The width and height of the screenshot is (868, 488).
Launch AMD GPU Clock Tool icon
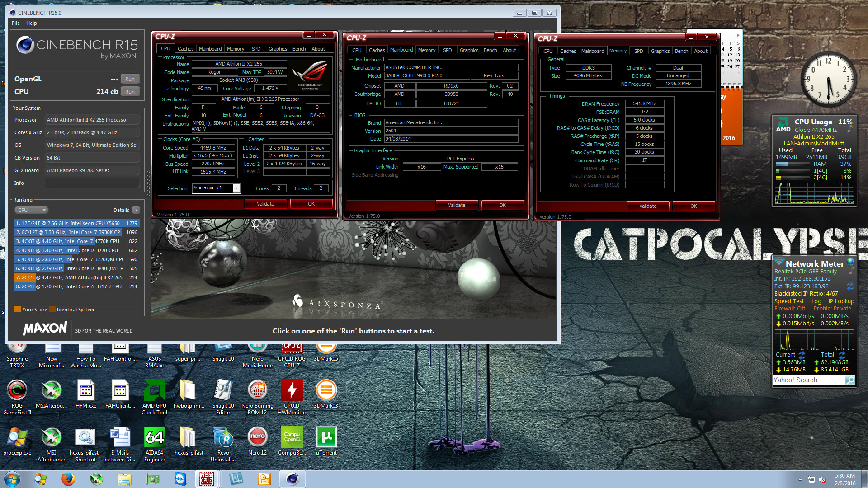pyautogui.click(x=155, y=397)
